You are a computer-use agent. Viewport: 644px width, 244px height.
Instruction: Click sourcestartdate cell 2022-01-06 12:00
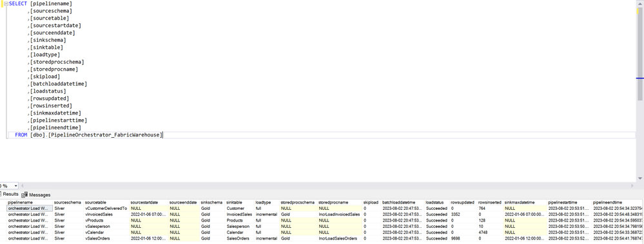point(149,238)
